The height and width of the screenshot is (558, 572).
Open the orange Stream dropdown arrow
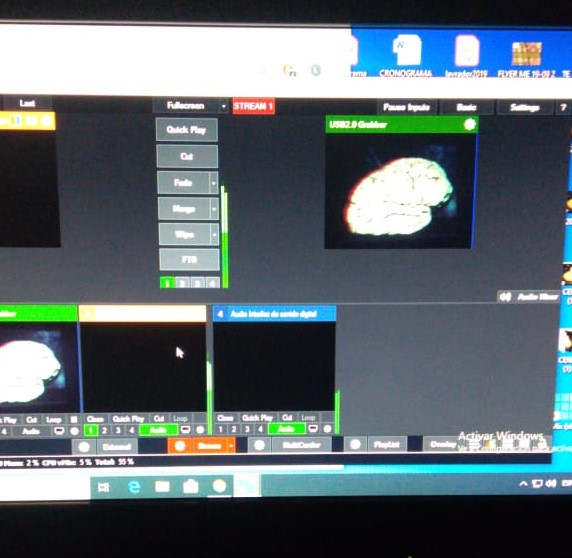(231, 446)
